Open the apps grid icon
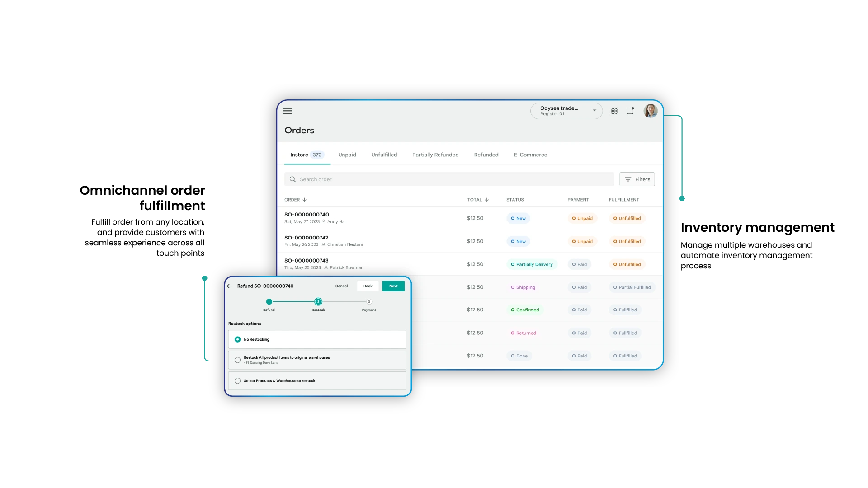 [614, 110]
